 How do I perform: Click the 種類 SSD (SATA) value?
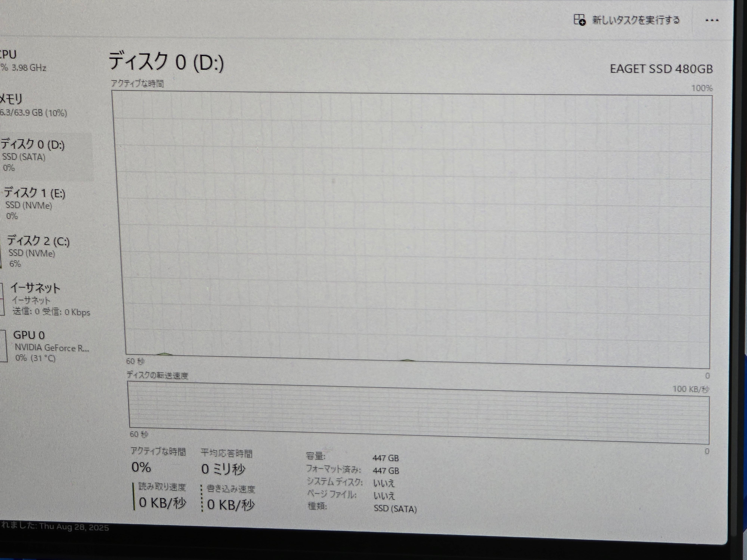[395, 509]
